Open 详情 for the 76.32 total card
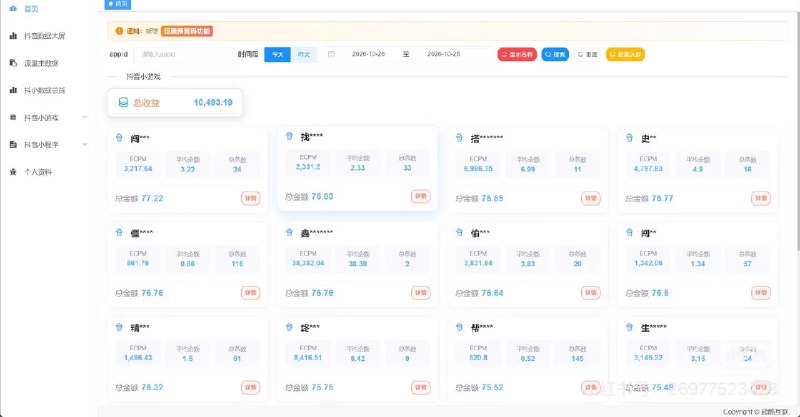Viewport: 800px width, 417px height. [251, 387]
